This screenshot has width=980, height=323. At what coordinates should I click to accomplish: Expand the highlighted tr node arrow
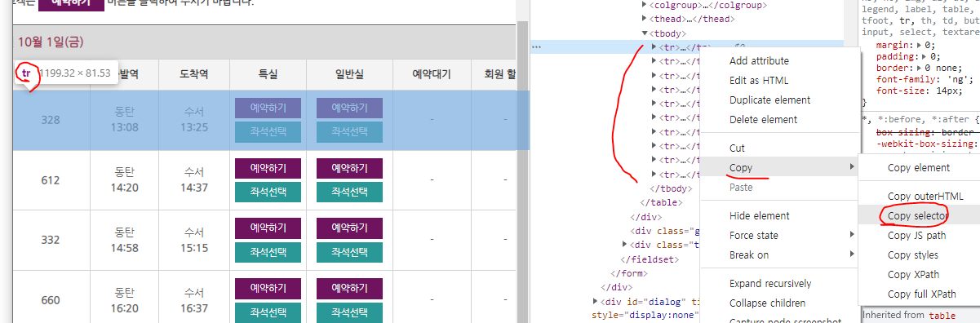click(654, 47)
